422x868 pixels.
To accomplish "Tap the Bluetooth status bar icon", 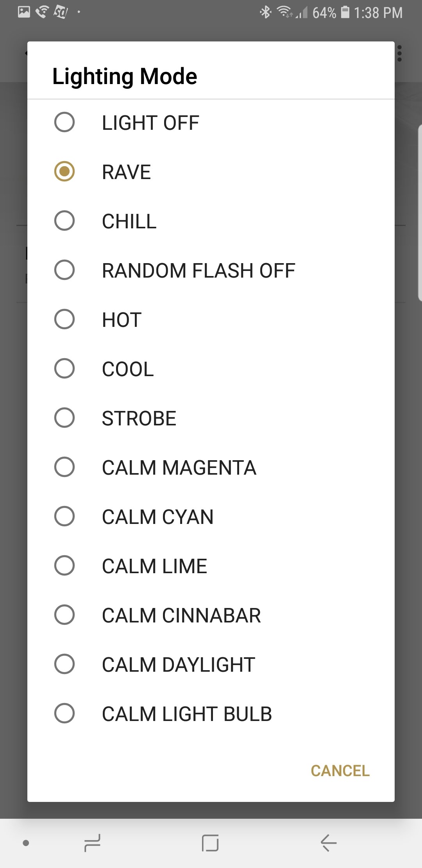I will click(x=266, y=12).
